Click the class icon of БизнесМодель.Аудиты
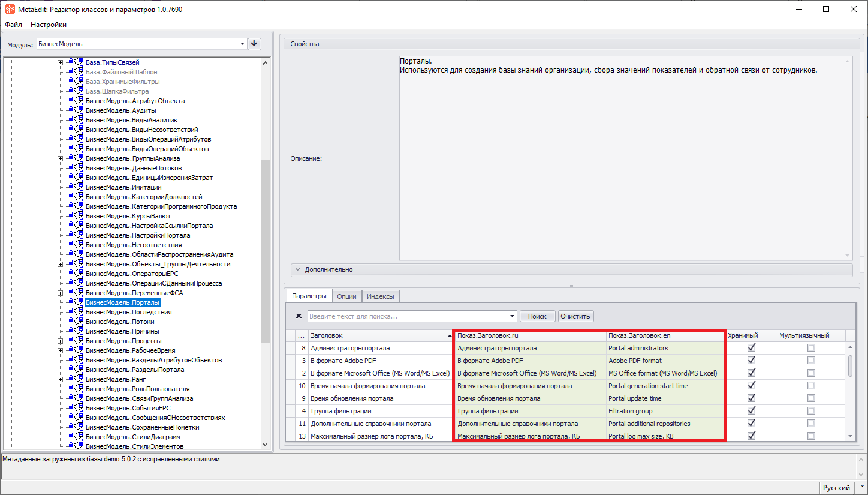Image resolution: width=868 pixels, height=495 pixels. pos(79,110)
